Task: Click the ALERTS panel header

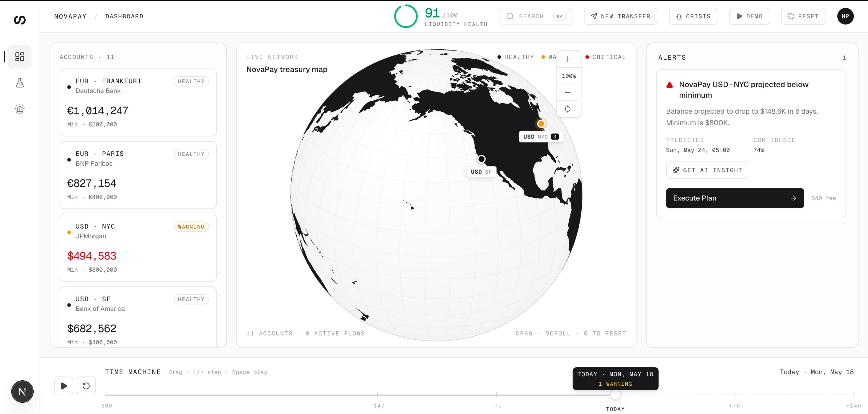Action: point(672,57)
